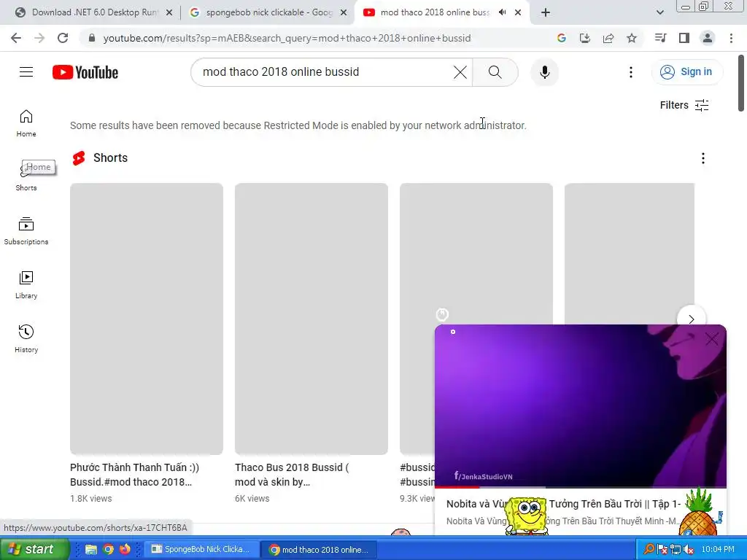Switch to the Download .NET 6.0 Desktop Runtime tab
Image resolution: width=747 pixels, height=560 pixels.
pyautogui.click(x=93, y=12)
